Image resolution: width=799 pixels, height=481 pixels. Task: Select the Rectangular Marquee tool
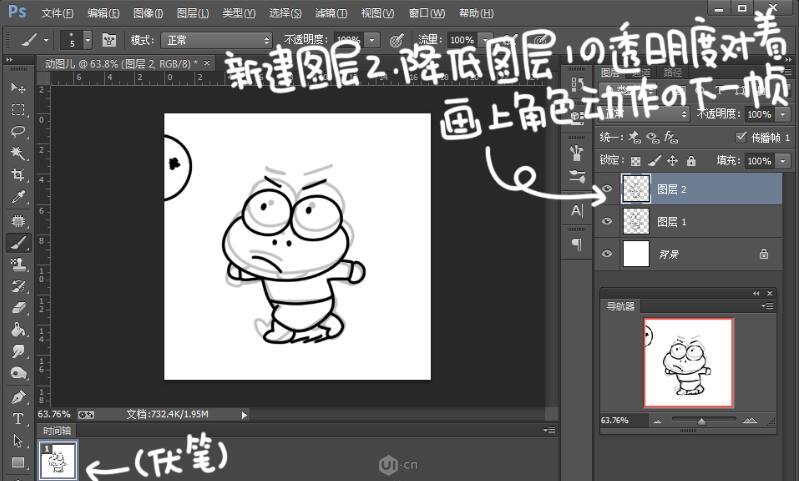tap(18, 110)
